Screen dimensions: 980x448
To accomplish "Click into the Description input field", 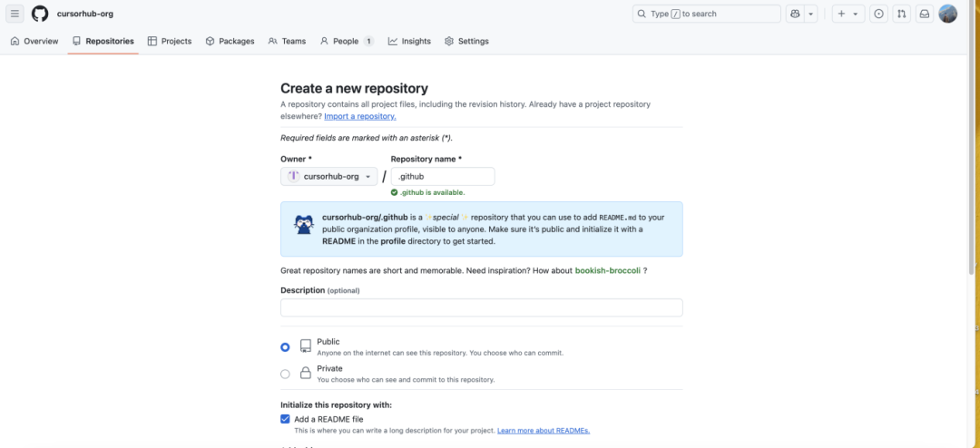I will [x=481, y=307].
